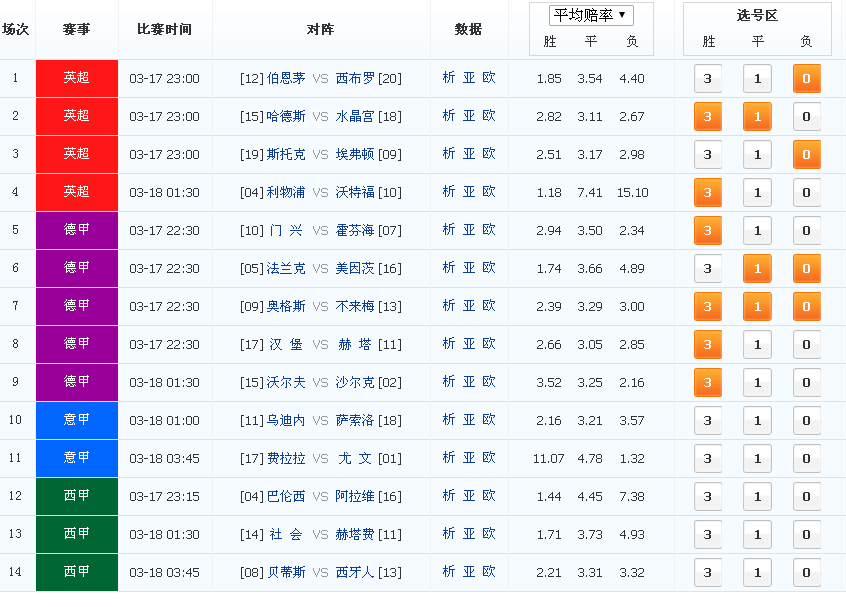This screenshot has width=846, height=607.
Task: Open team link 阿拉维
Action: pyautogui.click(x=355, y=496)
